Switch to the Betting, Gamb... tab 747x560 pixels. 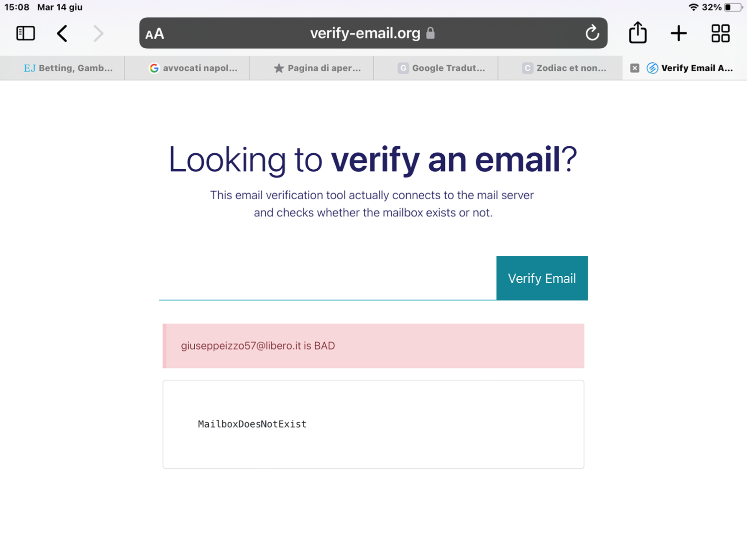pos(68,68)
